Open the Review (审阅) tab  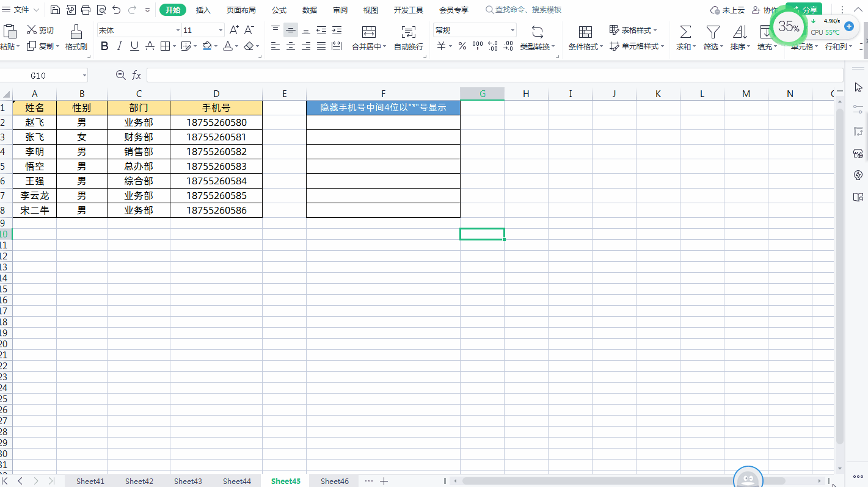click(x=340, y=10)
